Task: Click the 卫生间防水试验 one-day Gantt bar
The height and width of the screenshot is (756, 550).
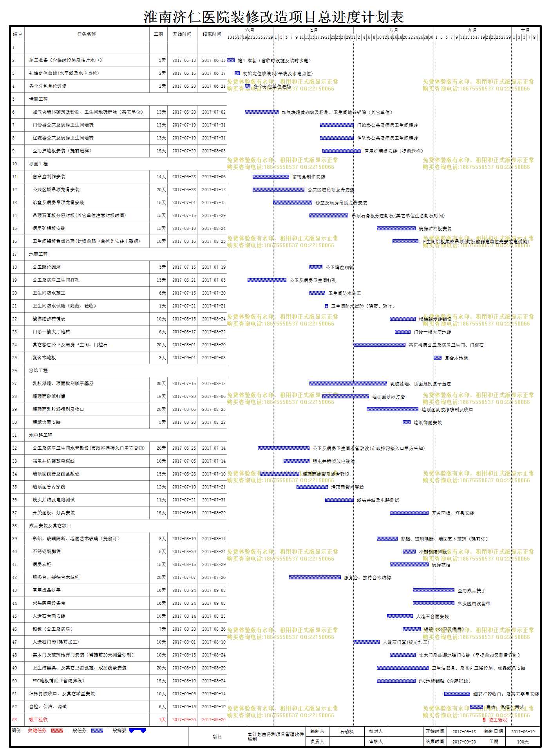Action: click(x=326, y=306)
